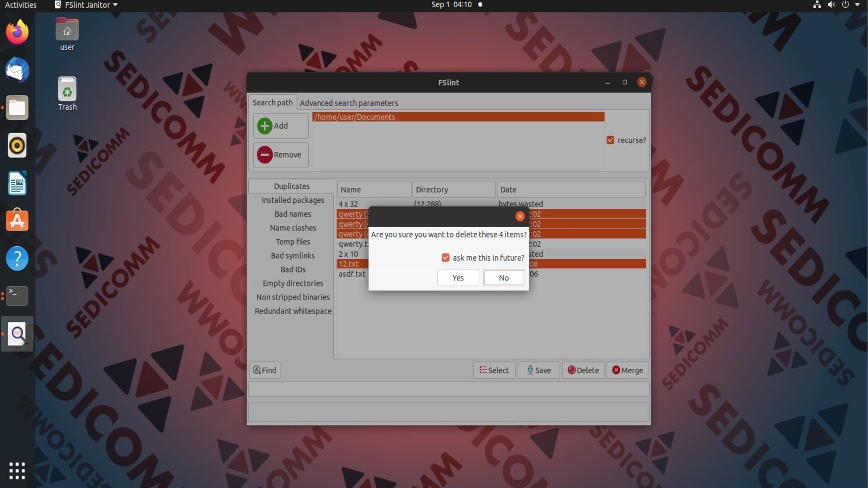868x488 pixels.
Task: Toggle the recurse? checkbox
Action: coord(610,140)
